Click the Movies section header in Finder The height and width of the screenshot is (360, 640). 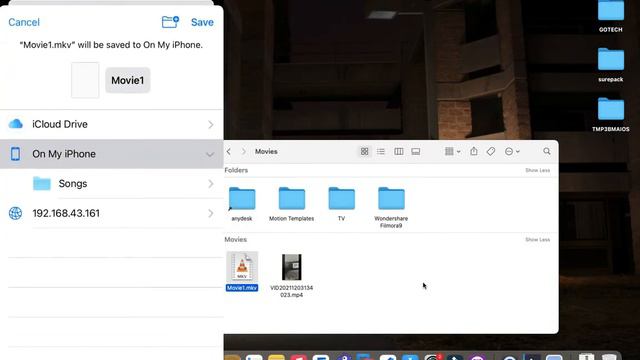pos(236,240)
